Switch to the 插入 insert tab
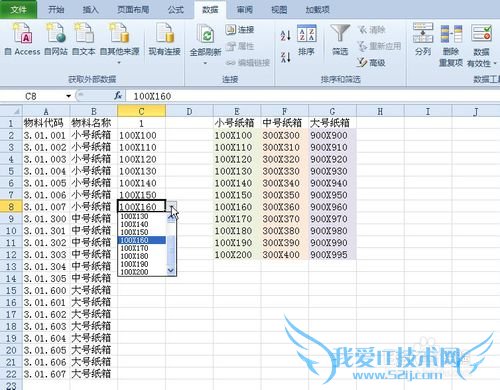This screenshot has height=390, width=500. (90, 9)
